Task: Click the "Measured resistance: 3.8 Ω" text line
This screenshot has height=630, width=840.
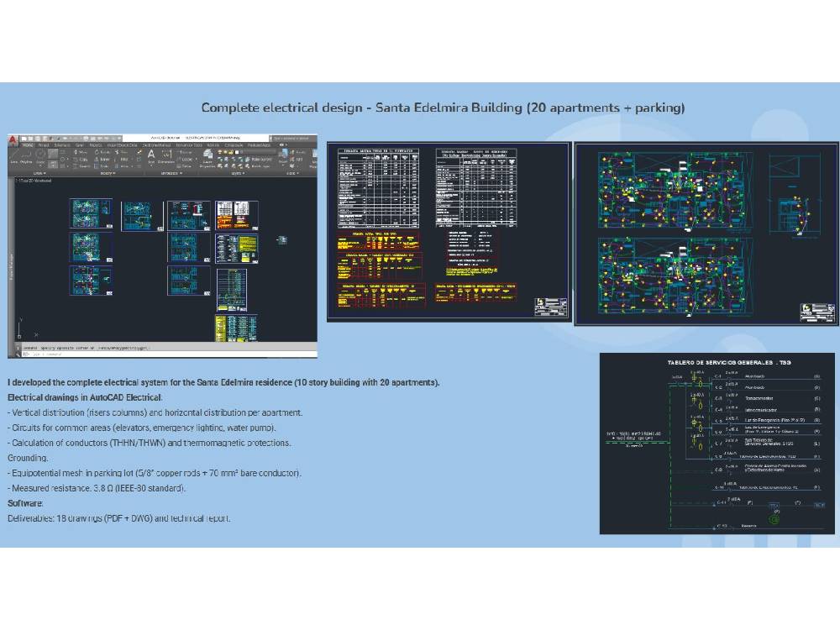Action: 97,488
